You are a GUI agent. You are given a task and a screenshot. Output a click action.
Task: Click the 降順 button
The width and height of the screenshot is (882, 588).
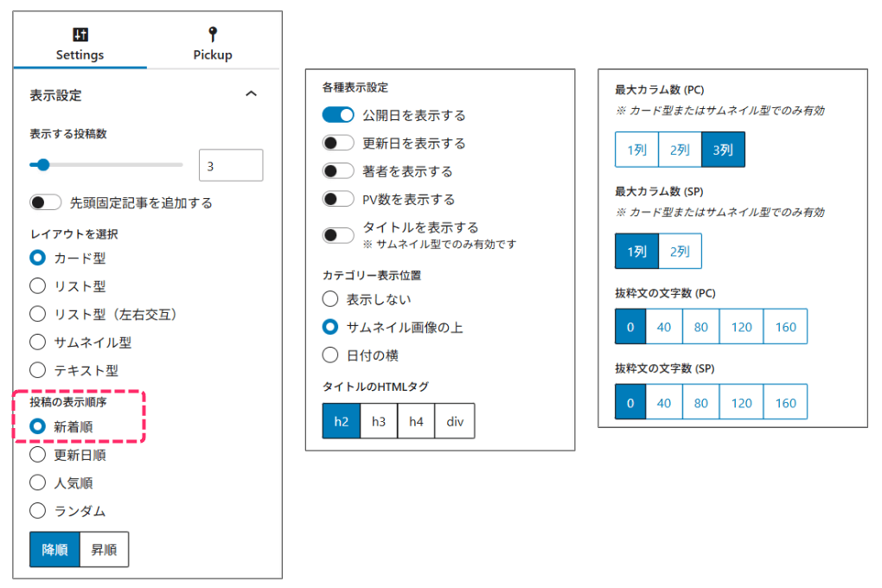54,549
